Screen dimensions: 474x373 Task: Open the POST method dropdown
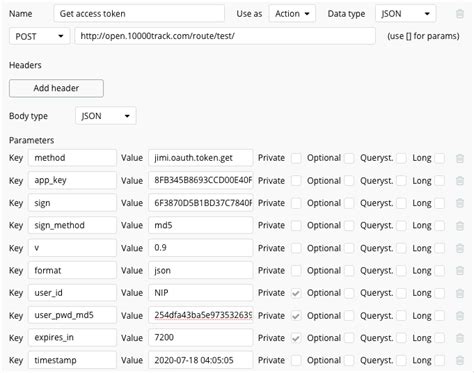point(39,36)
